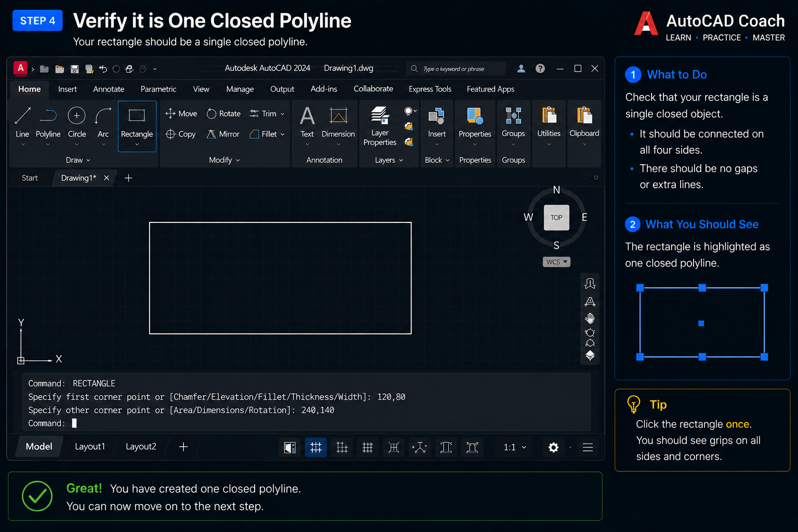Go to the Start file tab
The image size is (798, 532).
pyautogui.click(x=30, y=178)
